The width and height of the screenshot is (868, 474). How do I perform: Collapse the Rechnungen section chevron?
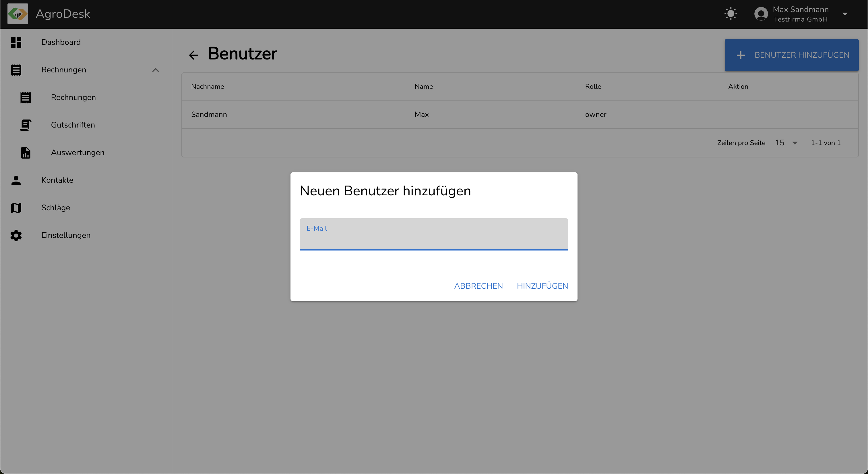pos(155,70)
